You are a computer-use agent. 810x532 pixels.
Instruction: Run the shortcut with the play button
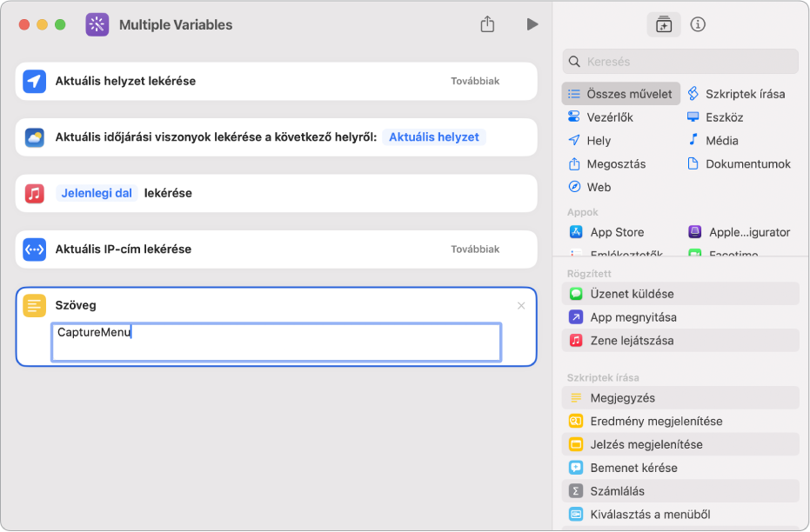click(x=532, y=24)
